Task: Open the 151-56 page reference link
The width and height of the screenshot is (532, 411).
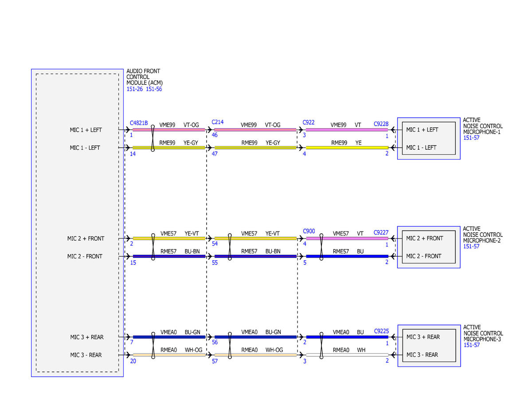Action: pyautogui.click(x=154, y=89)
